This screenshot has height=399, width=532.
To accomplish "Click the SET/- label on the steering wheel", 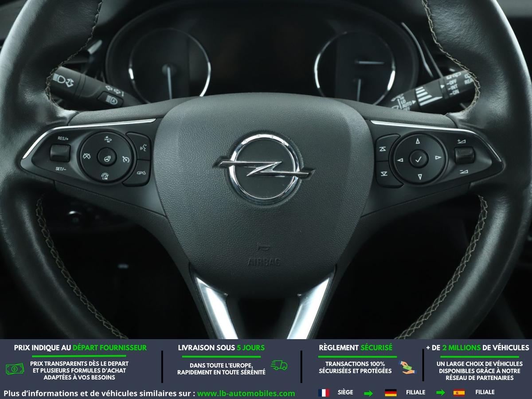I will coord(61,169).
